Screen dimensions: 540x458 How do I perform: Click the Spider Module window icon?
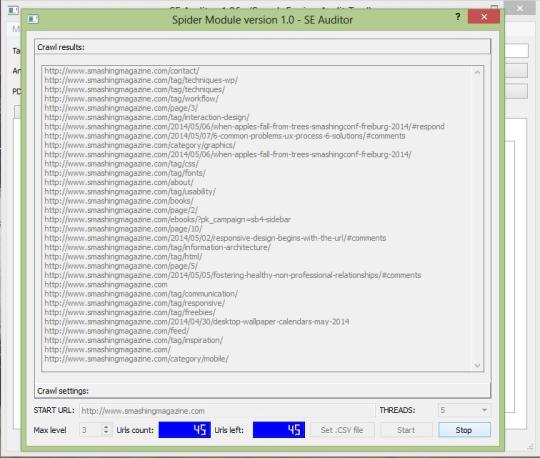tap(33, 19)
